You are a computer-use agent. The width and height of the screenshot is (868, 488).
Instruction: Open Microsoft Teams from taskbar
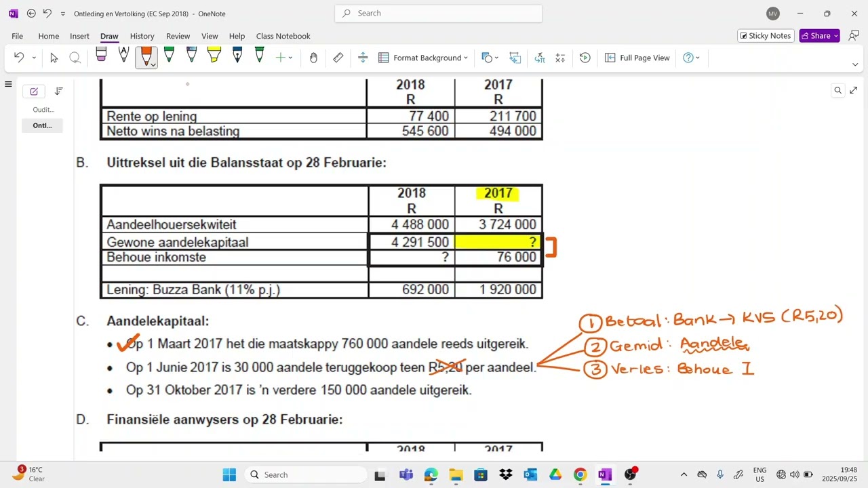(x=406, y=474)
